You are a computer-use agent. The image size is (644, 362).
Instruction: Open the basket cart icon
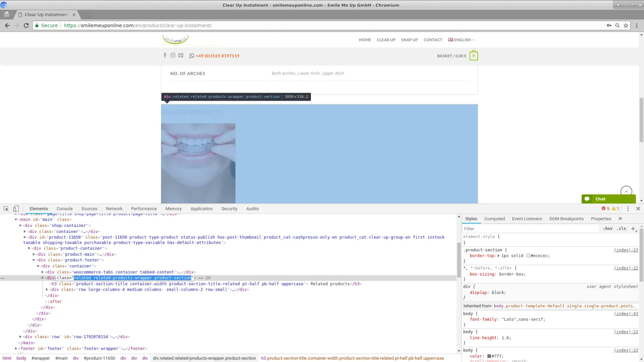[473, 56]
